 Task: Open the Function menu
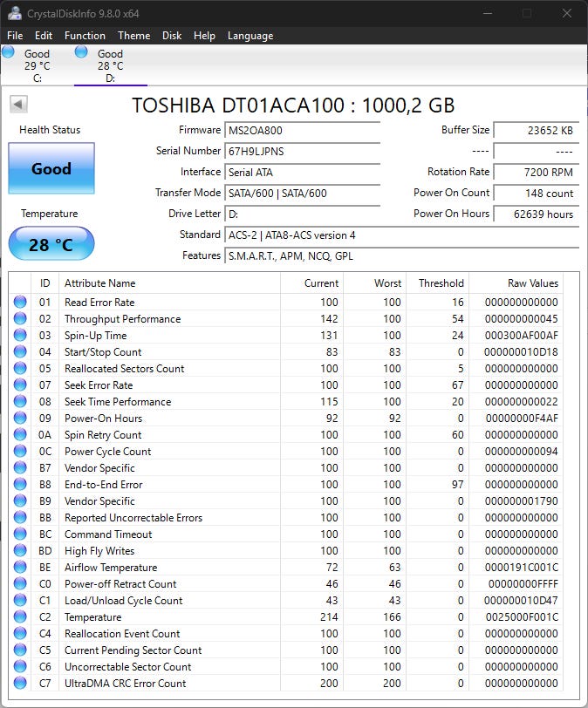(x=85, y=36)
